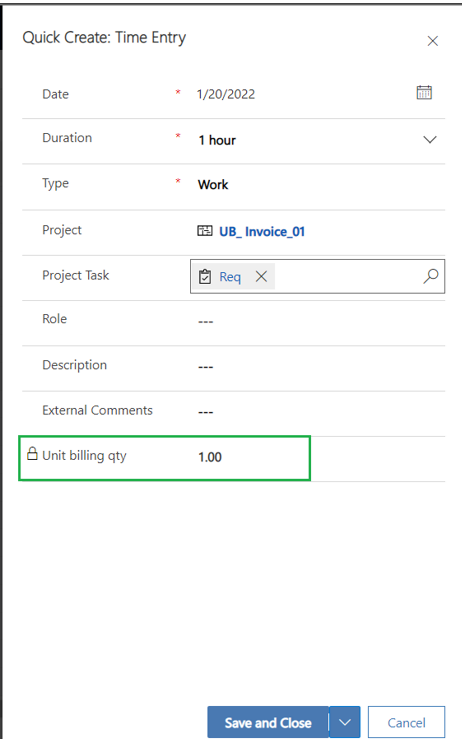Click the search magnifier in Project Task
Viewport: 462px width, 739px height.
coord(430,276)
